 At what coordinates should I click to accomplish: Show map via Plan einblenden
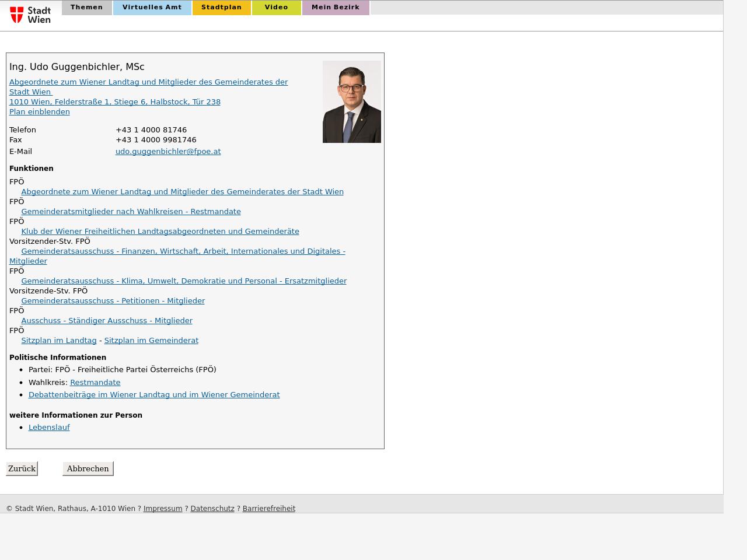tap(40, 112)
